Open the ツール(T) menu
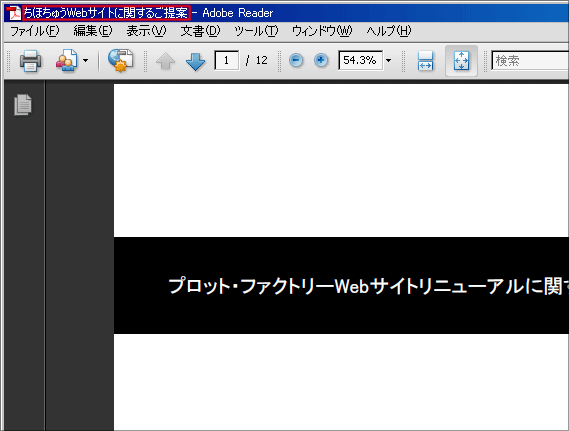 point(256,31)
